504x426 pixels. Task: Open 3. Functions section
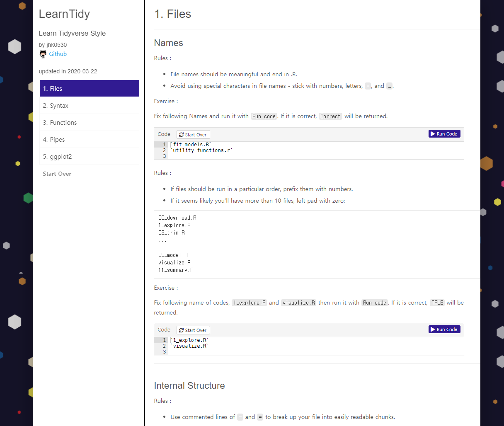(90, 122)
